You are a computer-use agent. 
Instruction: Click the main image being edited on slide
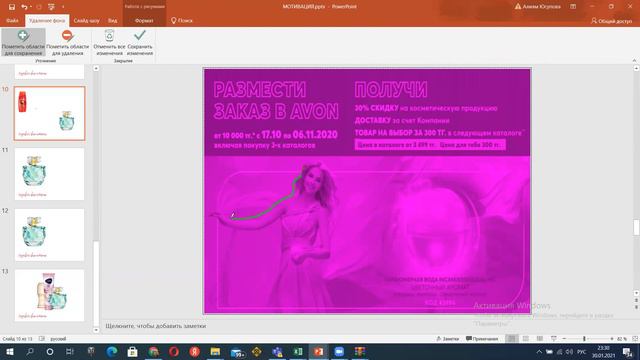[367, 191]
